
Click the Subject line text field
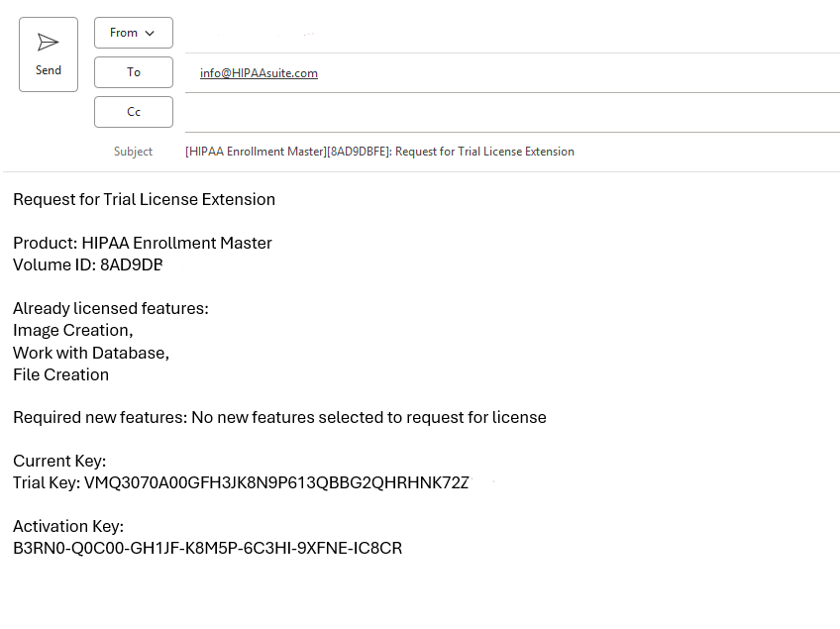pyautogui.click(x=512, y=152)
